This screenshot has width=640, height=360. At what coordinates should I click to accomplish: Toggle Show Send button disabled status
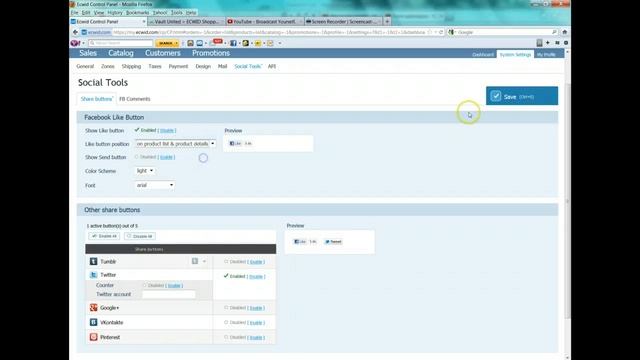[x=137, y=157]
